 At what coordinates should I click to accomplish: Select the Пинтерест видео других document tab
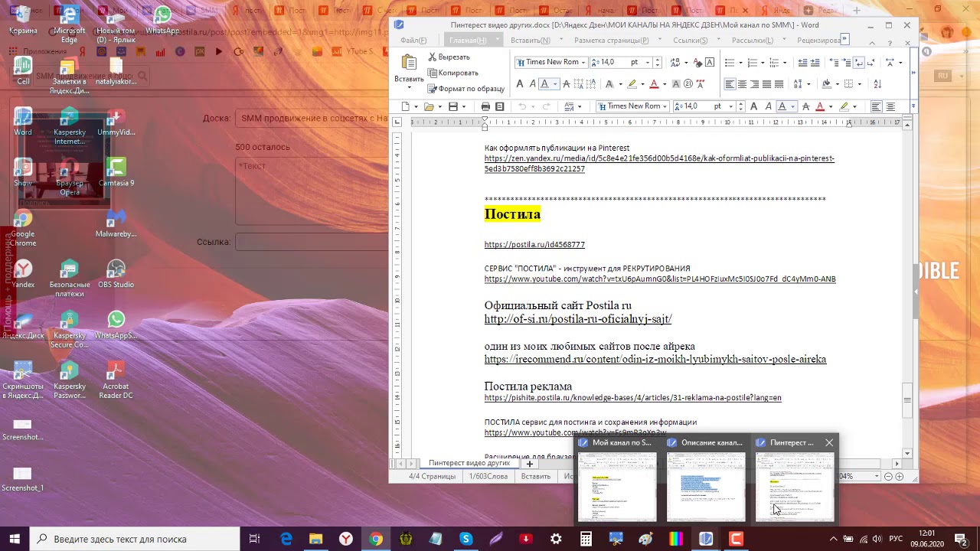coord(469,463)
